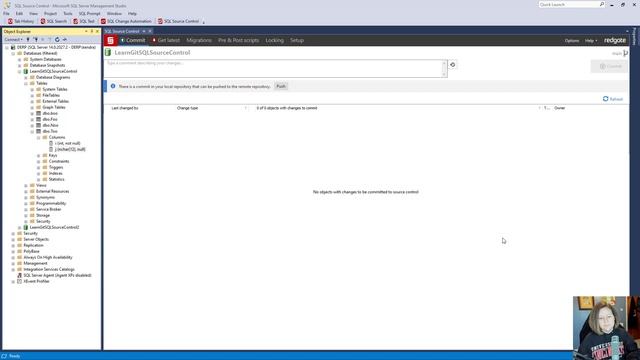The width and height of the screenshot is (640, 360).
Task: Collapse the dbo.Too table node
Action: 32,131
